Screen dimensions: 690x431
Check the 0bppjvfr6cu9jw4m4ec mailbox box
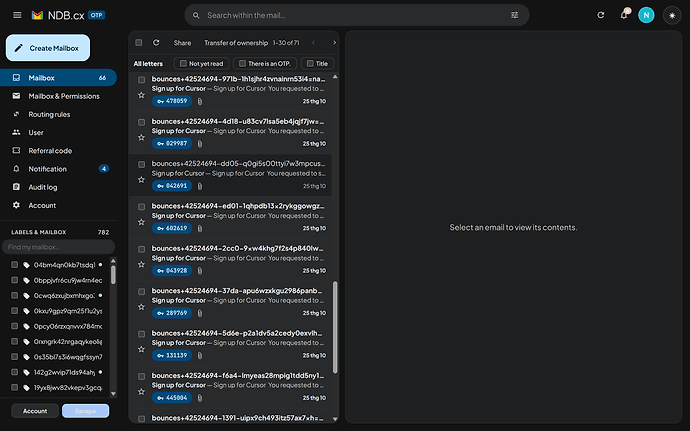[15, 280]
